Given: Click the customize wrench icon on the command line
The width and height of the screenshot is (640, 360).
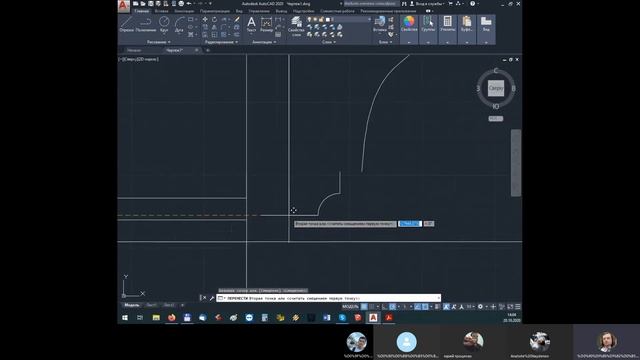Looking at the screenshot, I should 212,298.
